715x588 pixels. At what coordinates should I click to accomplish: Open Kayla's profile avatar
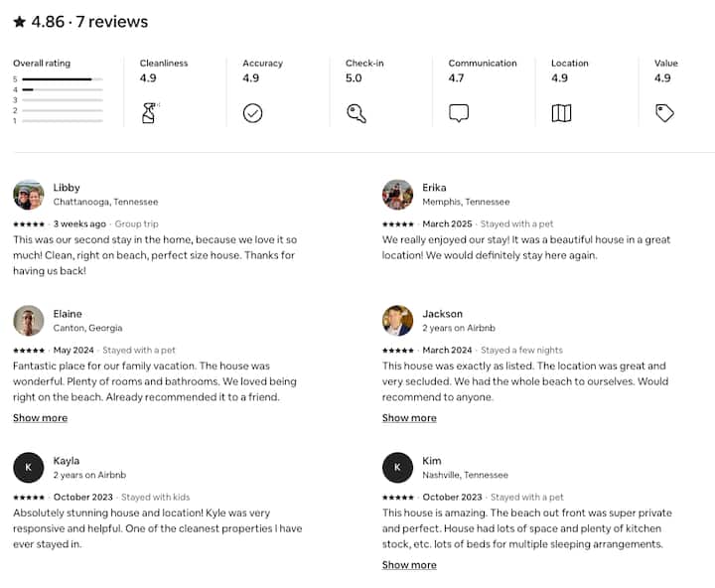tap(28, 468)
